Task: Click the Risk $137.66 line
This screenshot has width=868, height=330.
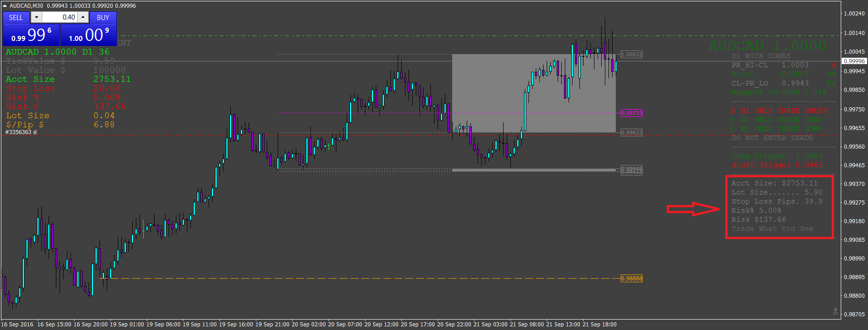Action: tap(758, 220)
